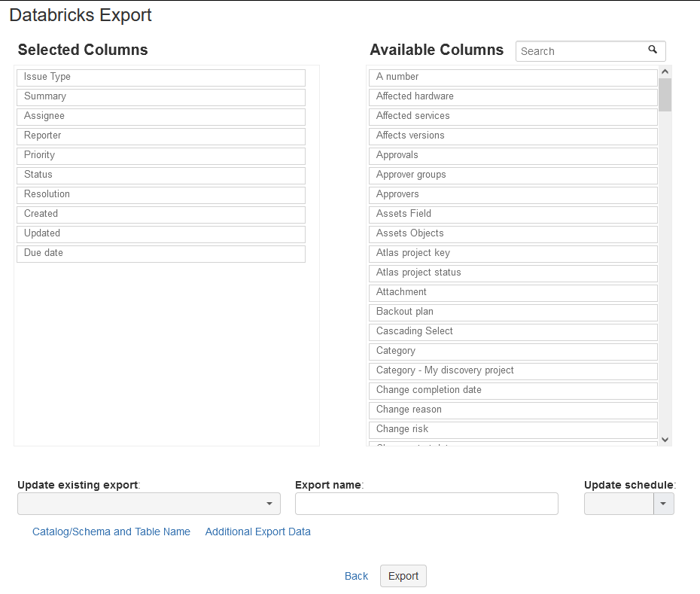Screen dimensions: 700x594
Task: Select Updated in Selected Columns
Action: 161,234
